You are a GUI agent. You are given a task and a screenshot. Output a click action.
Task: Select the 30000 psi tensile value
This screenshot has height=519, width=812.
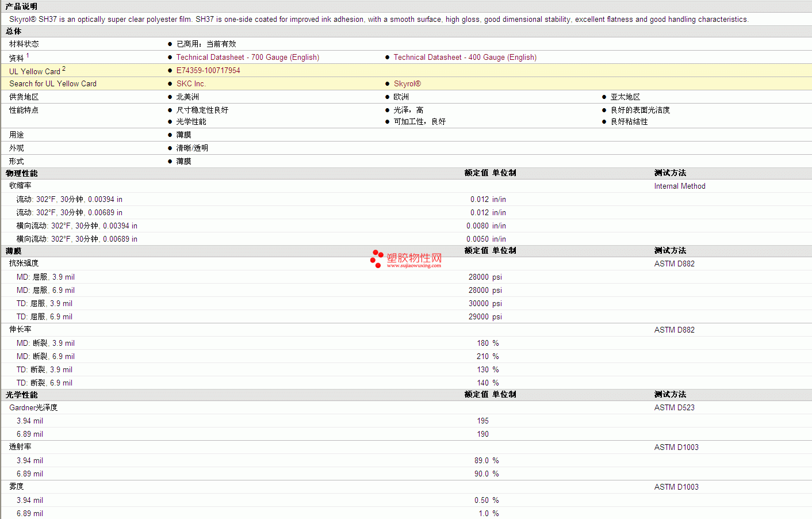[x=485, y=303]
